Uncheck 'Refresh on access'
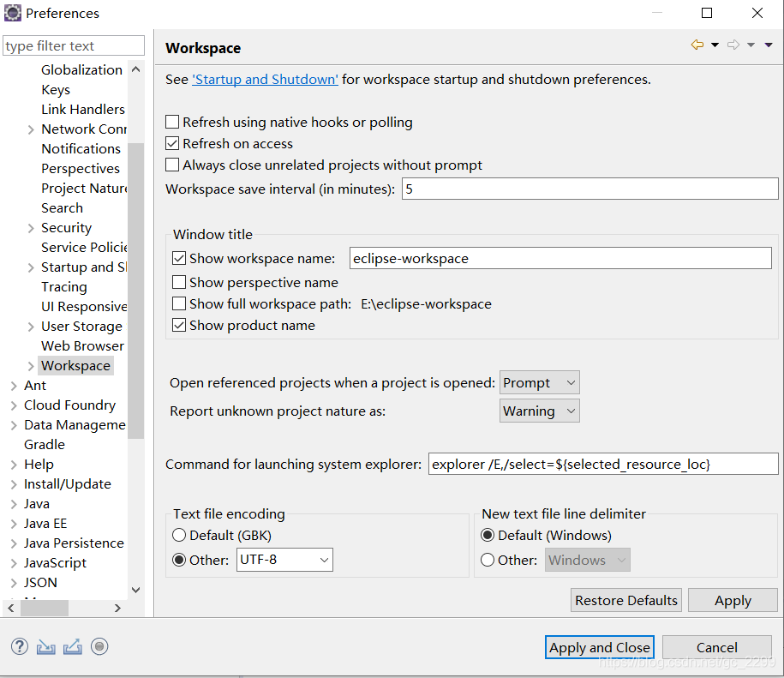This screenshot has height=678, width=784. pyautogui.click(x=171, y=143)
